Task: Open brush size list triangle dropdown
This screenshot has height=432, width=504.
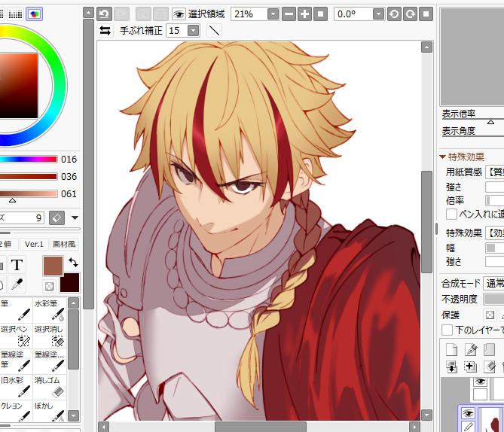Action: click(x=75, y=218)
